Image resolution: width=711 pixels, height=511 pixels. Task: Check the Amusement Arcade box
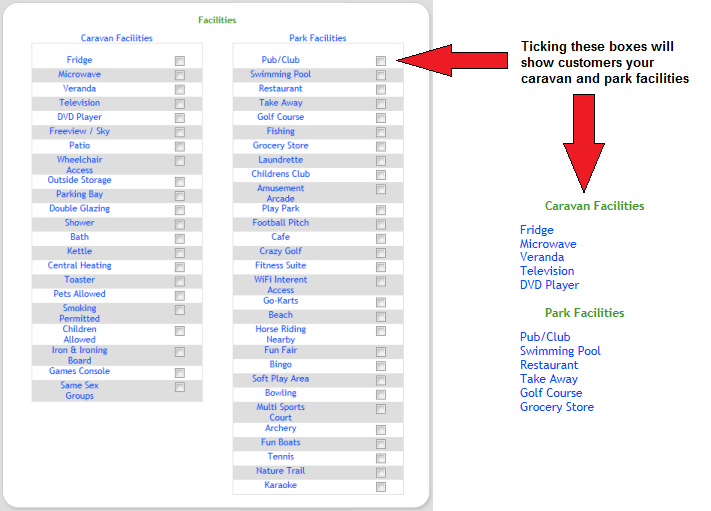381,189
